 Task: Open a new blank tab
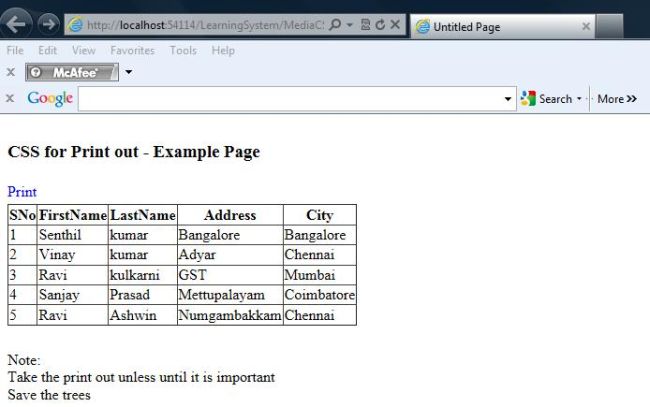[x=609, y=27]
